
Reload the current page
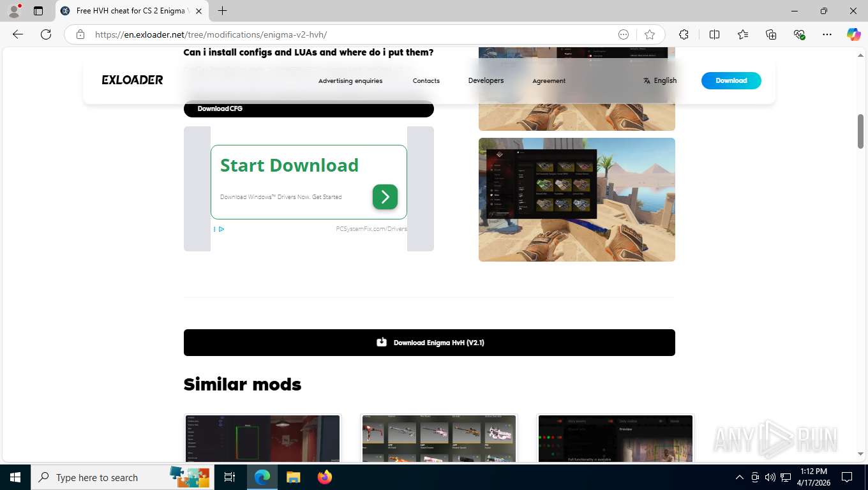pyautogui.click(x=46, y=34)
